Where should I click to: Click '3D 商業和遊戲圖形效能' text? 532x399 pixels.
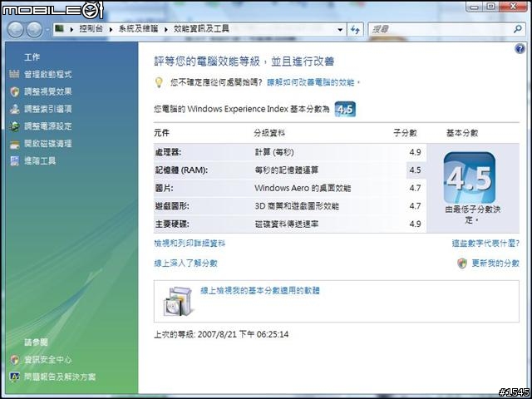coord(297,206)
